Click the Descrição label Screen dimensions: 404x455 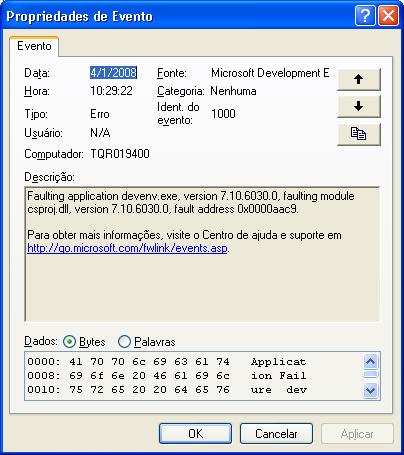click(x=49, y=177)
